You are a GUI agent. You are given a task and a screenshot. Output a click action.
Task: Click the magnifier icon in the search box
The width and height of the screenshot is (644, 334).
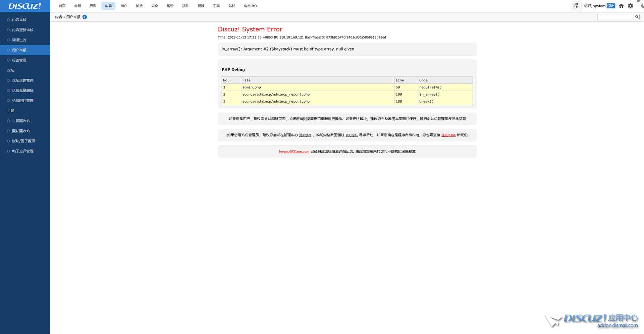[637, 17]
